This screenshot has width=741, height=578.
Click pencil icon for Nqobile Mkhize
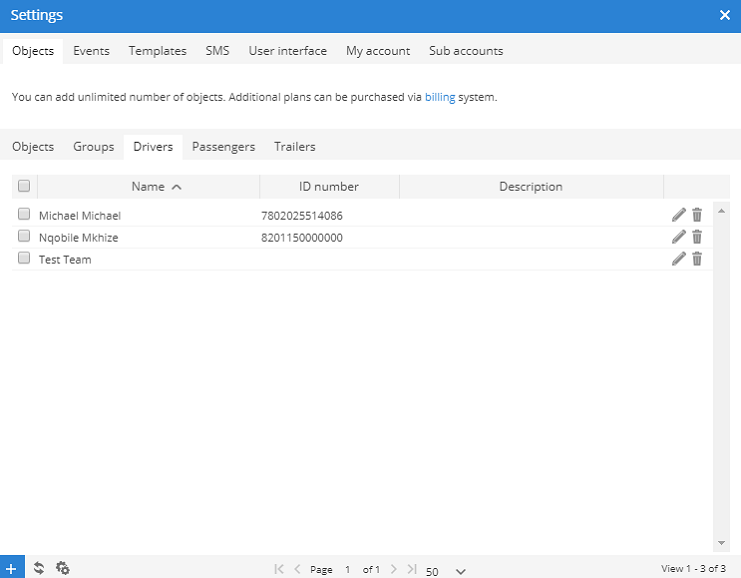[x=679, y=237]
